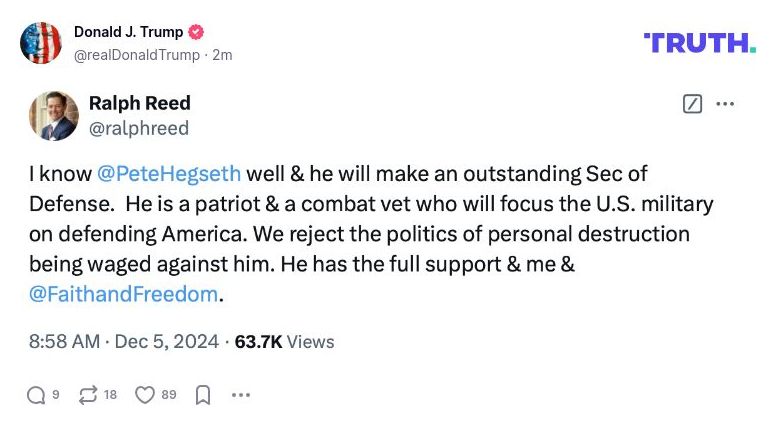777x425 pixels.
Task: Click the Donald J. Trump name
Action: (x=129, y=32)
